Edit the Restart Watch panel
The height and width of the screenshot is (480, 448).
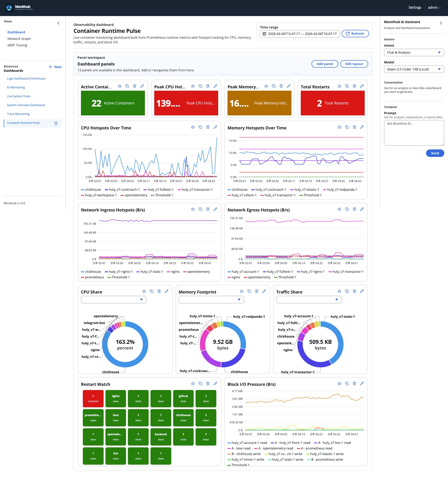coord(215,383)
